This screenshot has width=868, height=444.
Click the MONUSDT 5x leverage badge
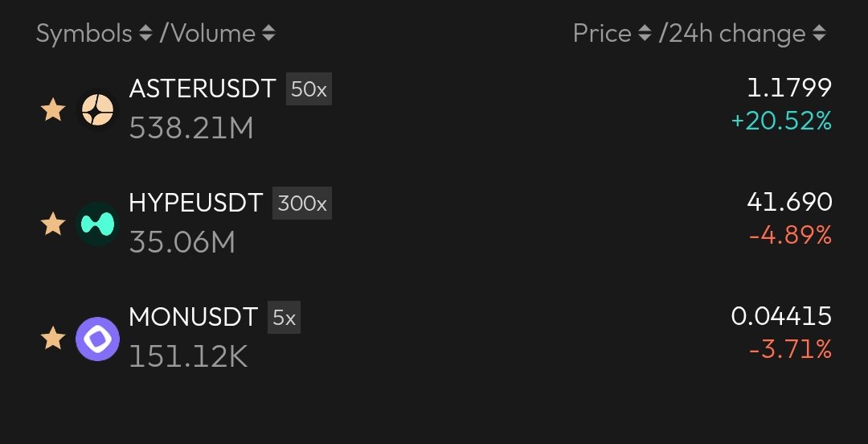click(285, 319)
